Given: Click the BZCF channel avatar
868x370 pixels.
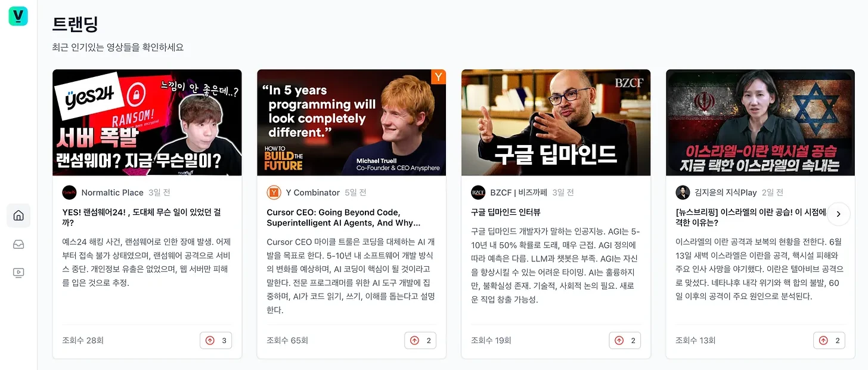Looking at the screenshot, I should pyautogui.click(x=478, y=192).
